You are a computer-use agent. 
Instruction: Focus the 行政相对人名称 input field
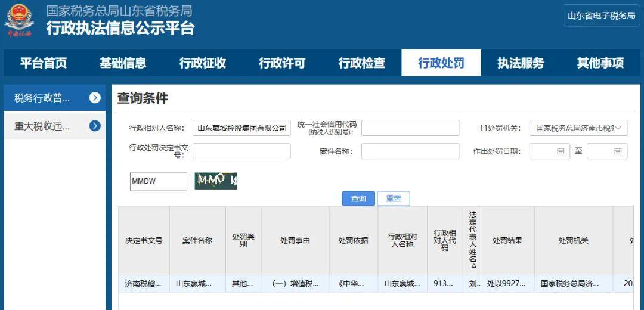[241, 128]
